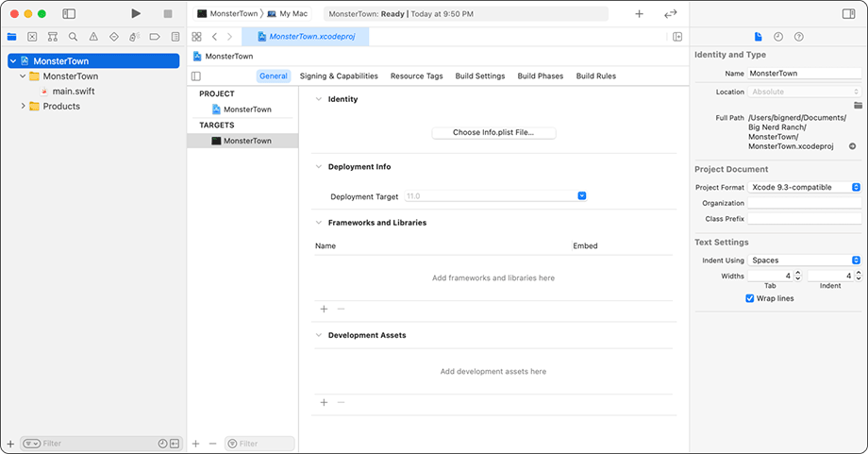Expand the Products folder

pyautogui.click(x=23, y=106)
